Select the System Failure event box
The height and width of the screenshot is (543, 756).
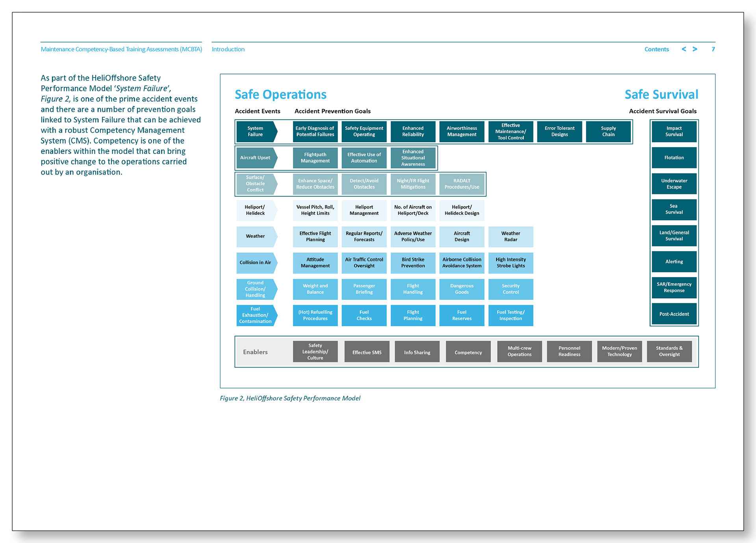256,131
